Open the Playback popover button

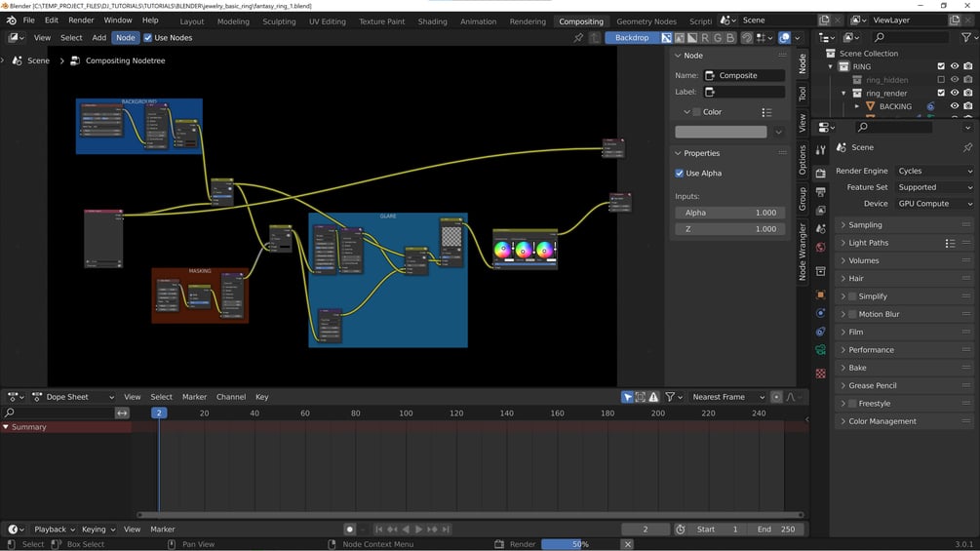[53, 530]
